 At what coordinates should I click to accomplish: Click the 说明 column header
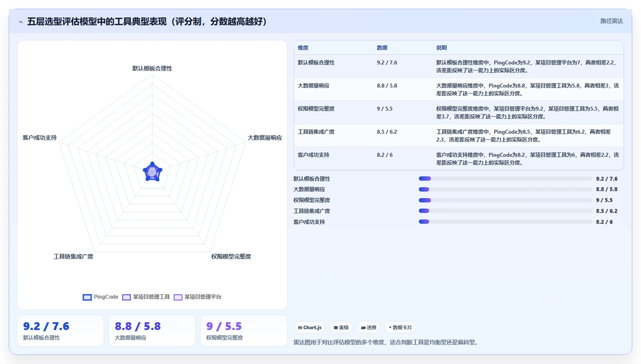pos(441,48)
